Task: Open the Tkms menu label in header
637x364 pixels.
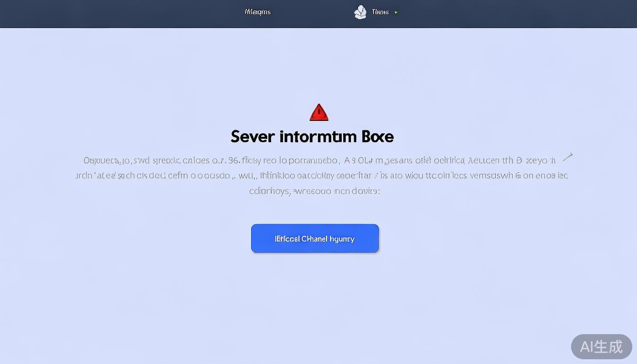Action: click(x=380, y=12)
